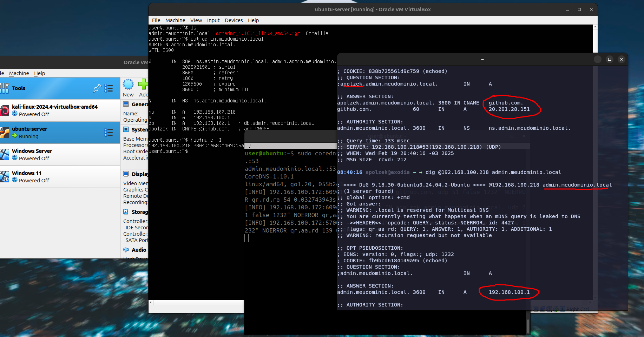Click the 'hostname -I' command text
Image resolution: width=644 pixels, height=337 pixels.
pyautogui.click(x=206, y=140)
